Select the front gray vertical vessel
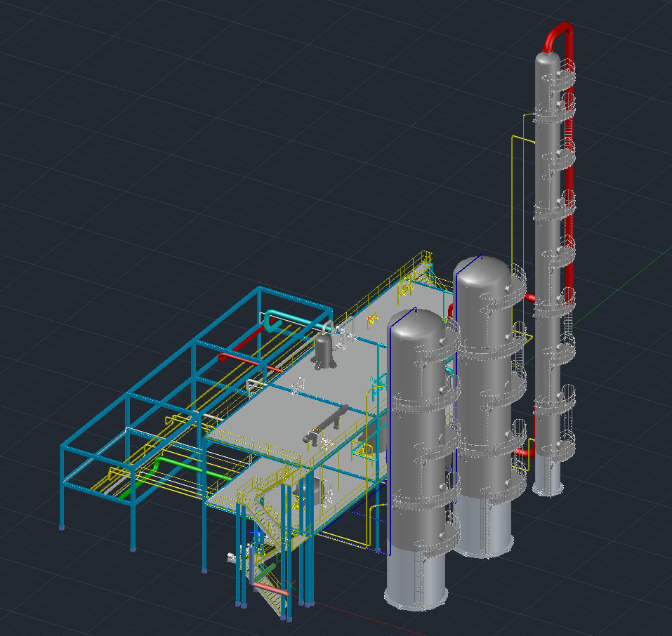Viewport: 672px width, 636px height. click(416, 458)
